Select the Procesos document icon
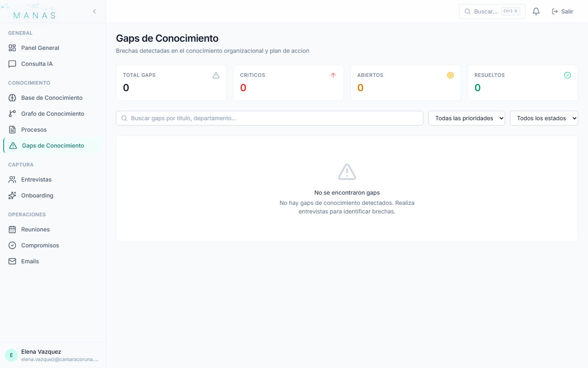This screenshot has width=588, height=368. (12, 130)
